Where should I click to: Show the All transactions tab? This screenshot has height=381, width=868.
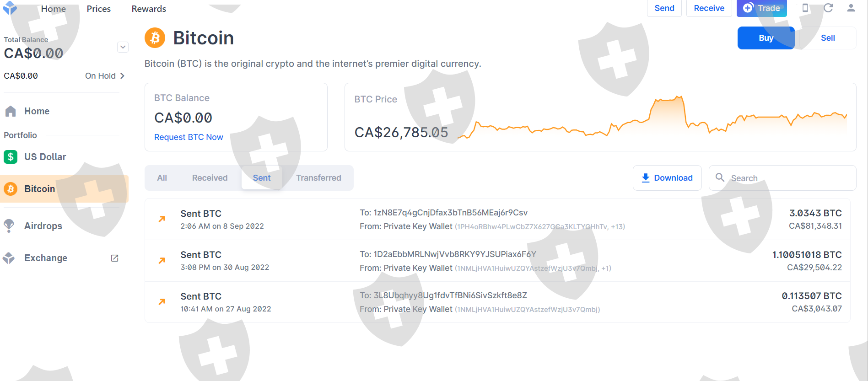(x=162, y=178)
